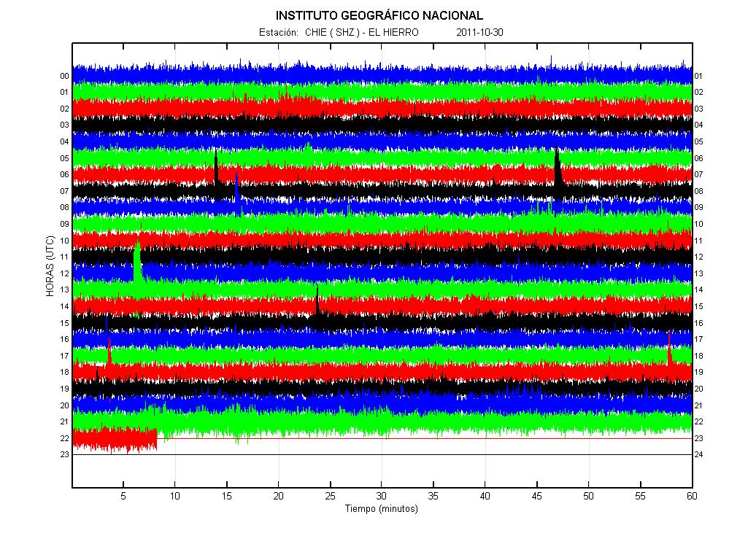Click the 23 hour label on left axis
Viewport: 748px width, 560px height.
pos(64,455)
